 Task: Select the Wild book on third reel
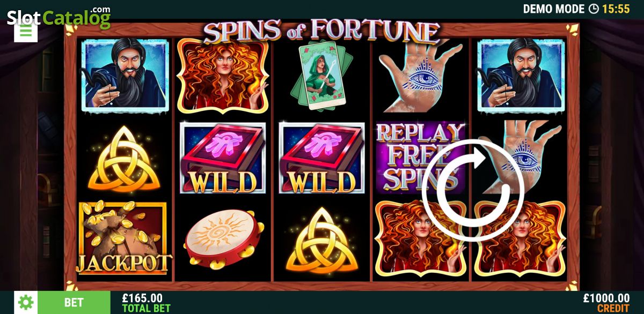point(322,158)
